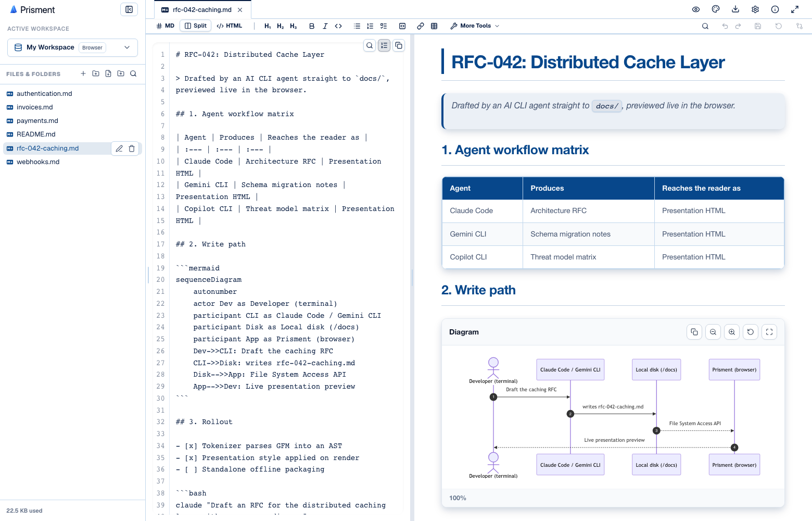The image size is (812, 521).
Task: Switch to HTML view mode
Action: (230, 26)
